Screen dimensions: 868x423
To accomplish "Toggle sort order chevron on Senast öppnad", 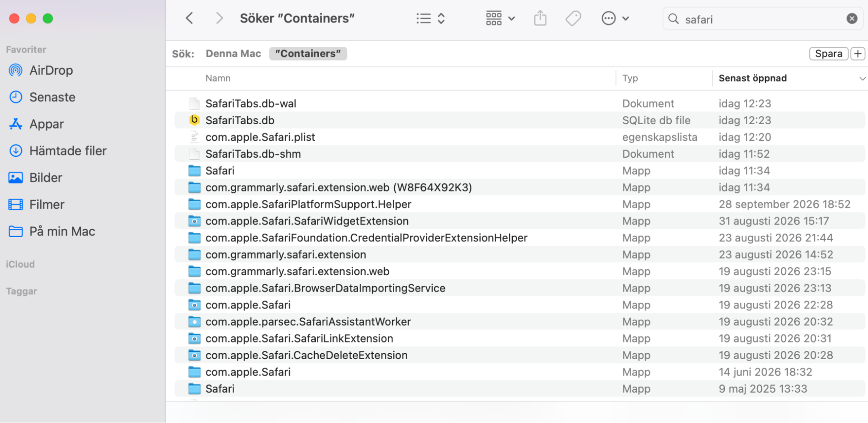I will tap(862, 79).
